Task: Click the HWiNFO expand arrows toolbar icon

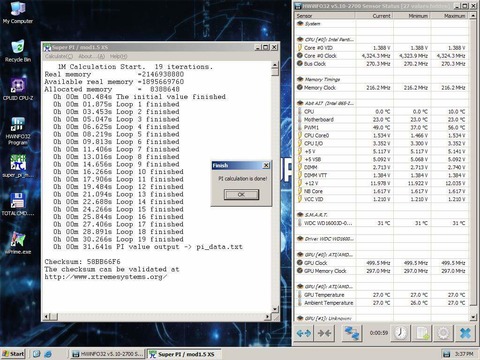Action: point(304,333)
